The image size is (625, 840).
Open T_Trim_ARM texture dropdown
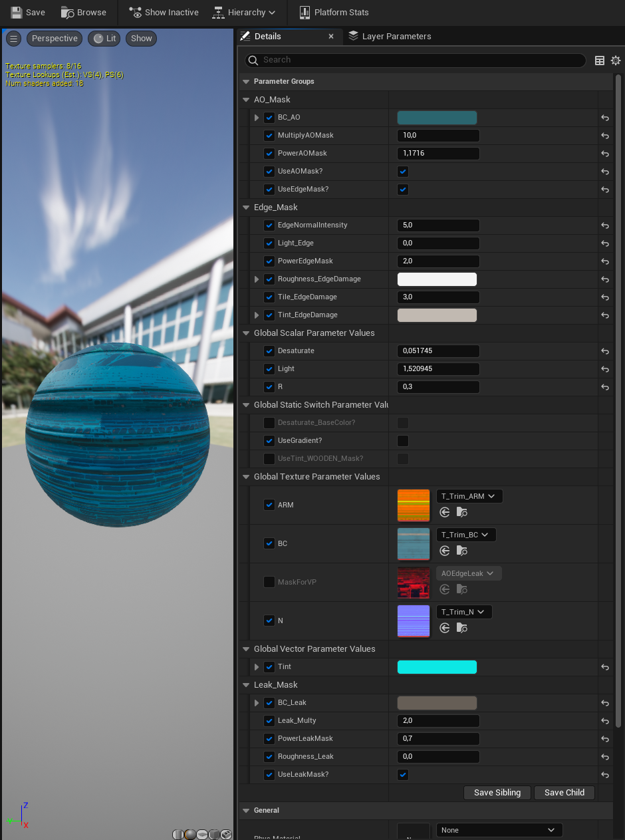(469, 496)
